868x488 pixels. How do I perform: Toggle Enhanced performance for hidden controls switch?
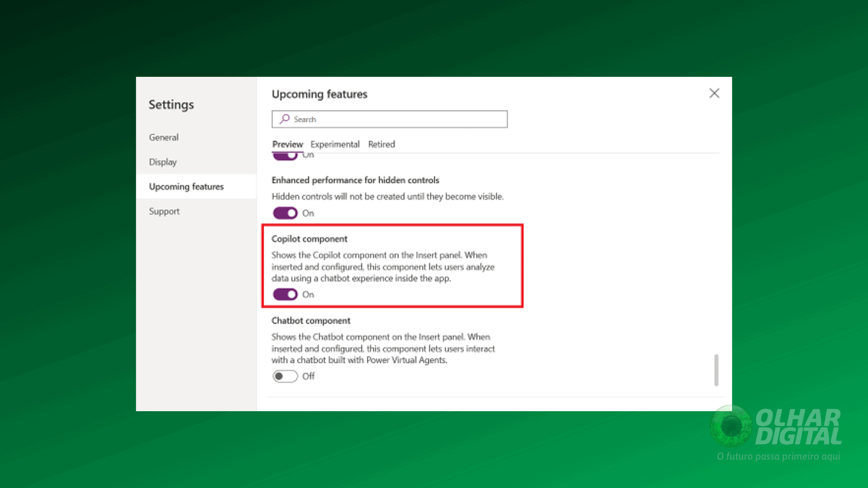285,213
